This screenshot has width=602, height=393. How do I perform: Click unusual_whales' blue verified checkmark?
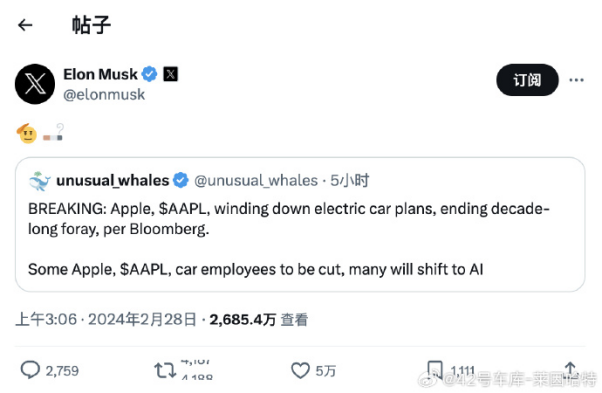[180, 180]
